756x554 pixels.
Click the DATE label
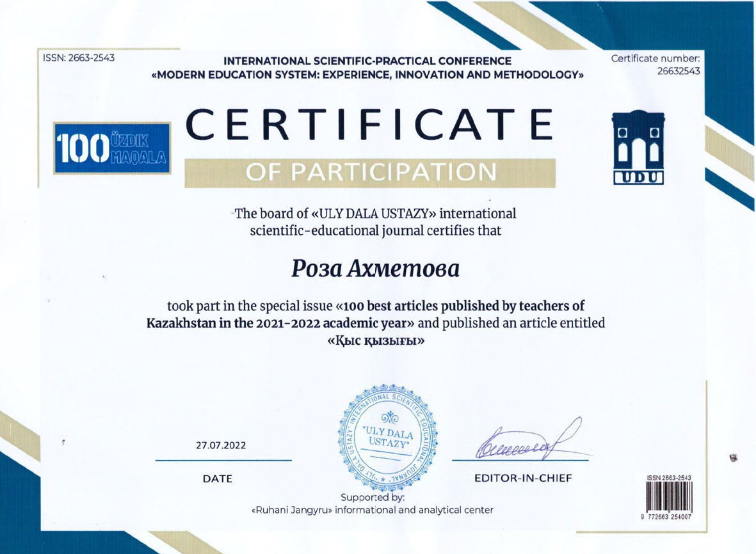[218, 479]
